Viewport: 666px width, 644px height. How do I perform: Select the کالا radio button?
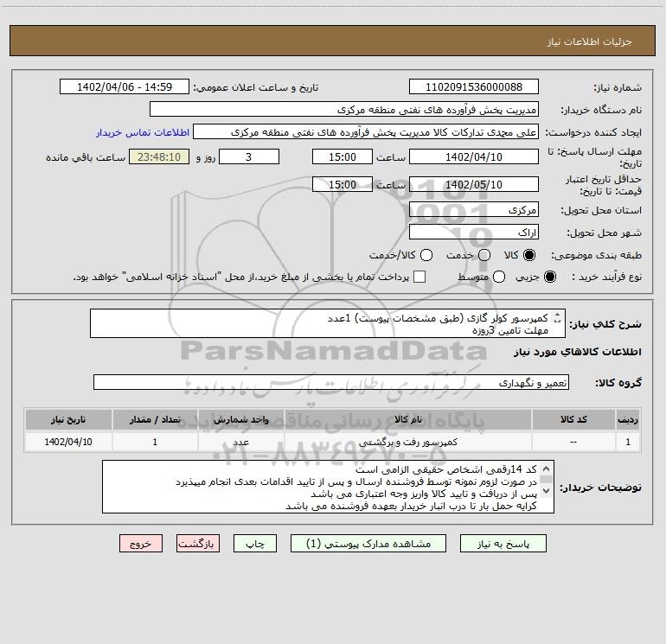click(529, 255)
